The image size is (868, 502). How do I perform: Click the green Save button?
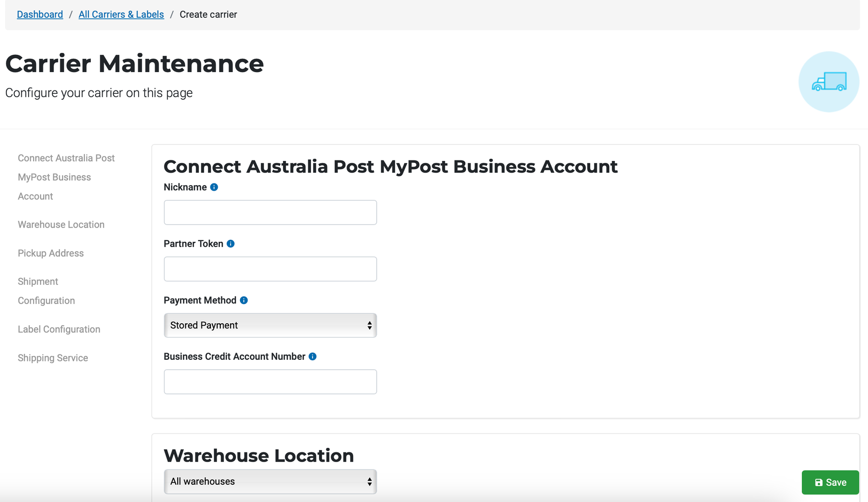830,482
